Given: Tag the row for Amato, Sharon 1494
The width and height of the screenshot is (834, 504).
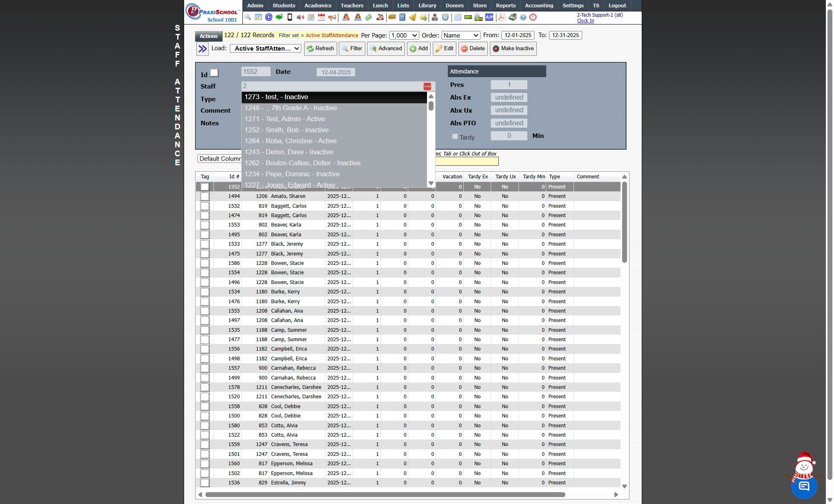Looking at the screenshot, I should [x=205, y=196].
